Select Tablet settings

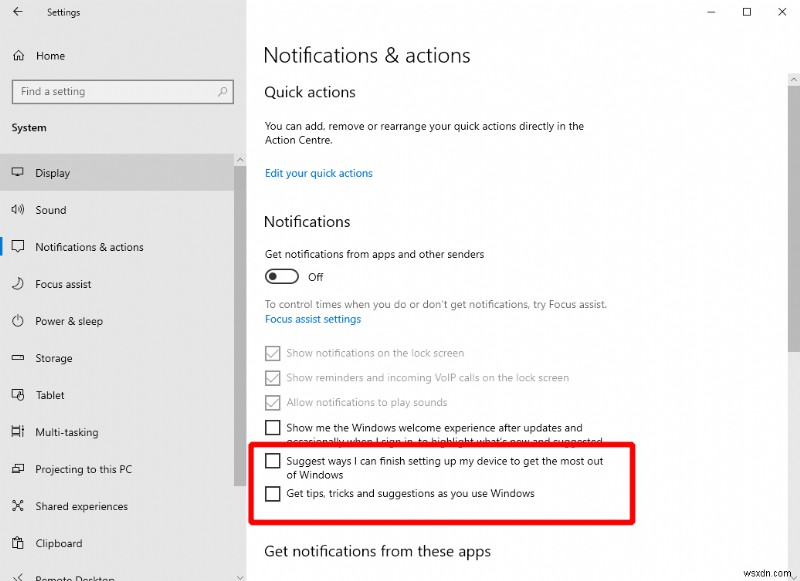coord(49,395)
